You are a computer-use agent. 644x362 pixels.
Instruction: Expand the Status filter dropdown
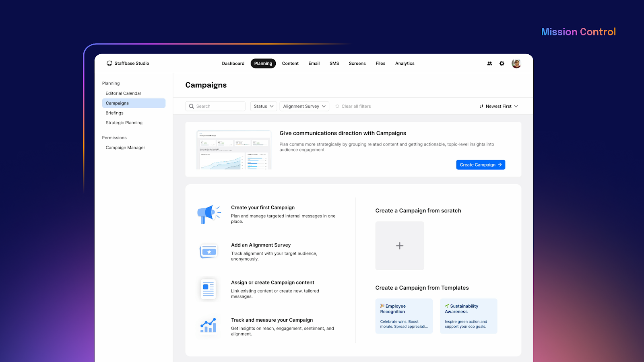264,106
